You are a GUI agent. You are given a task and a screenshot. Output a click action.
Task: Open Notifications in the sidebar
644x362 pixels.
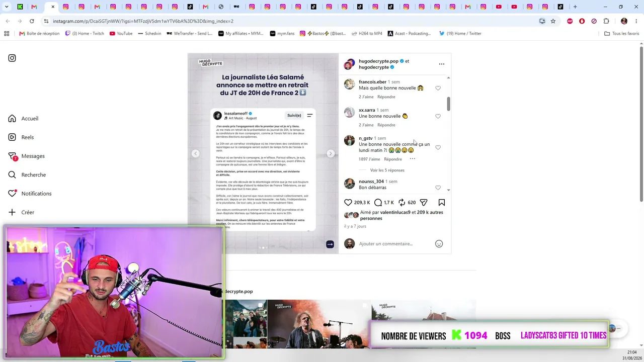[30, 194]
